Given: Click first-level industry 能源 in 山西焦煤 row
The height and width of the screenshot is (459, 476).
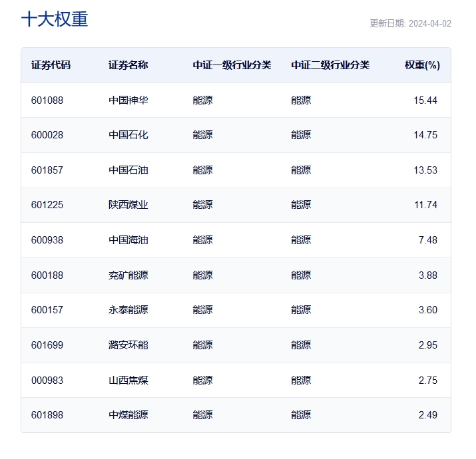Looking at the screenshot, I should click(x=202, y=381).
